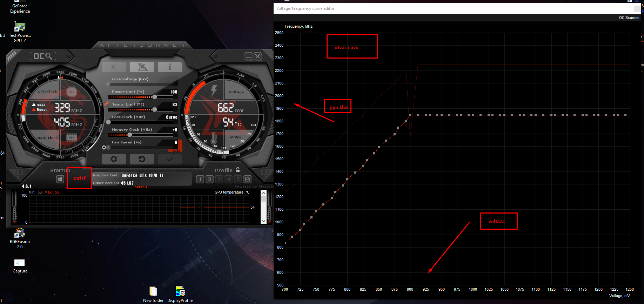This screenshot has height=304, width=644.
Task: Click DETACH to undock the monitor
Action: point(141,187)
